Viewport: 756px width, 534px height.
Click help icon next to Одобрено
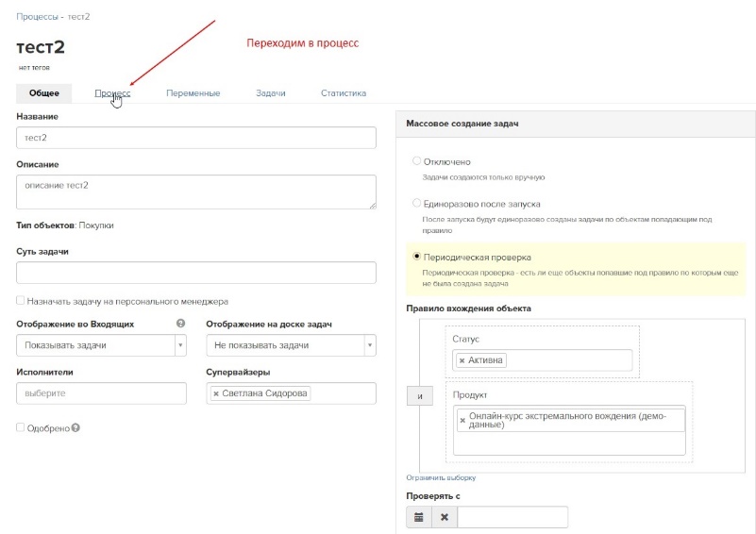click(x=76, y=427)
